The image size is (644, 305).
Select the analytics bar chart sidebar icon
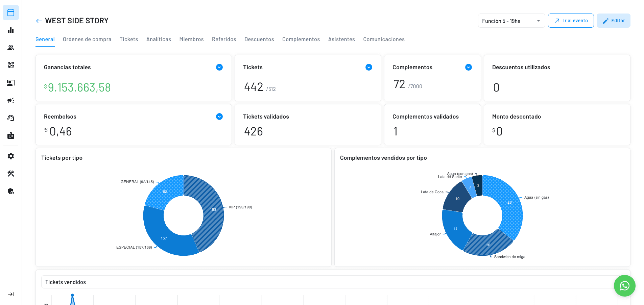click(x=11, y=30)
